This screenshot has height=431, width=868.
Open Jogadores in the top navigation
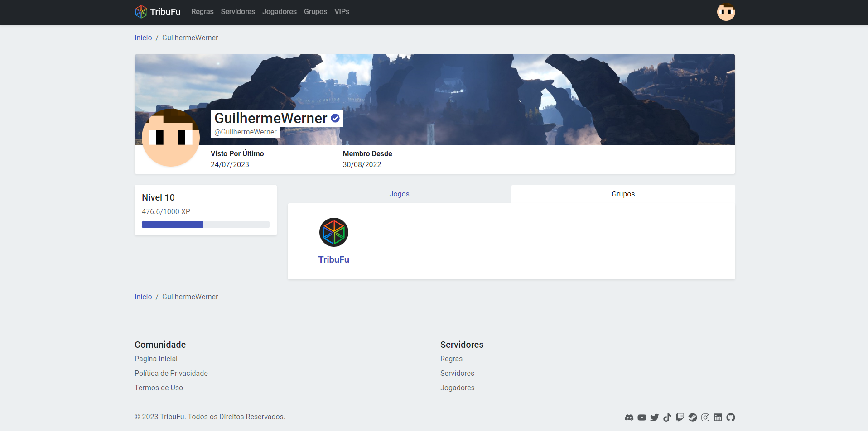pos(280,12)
